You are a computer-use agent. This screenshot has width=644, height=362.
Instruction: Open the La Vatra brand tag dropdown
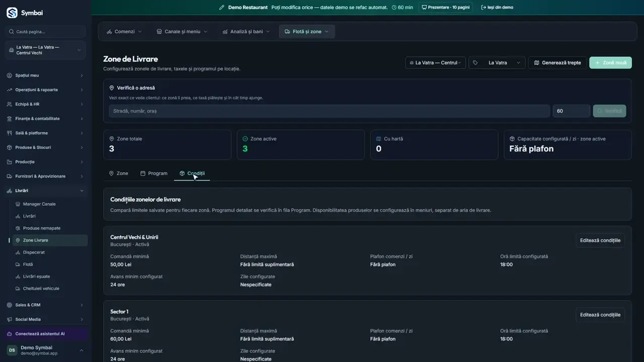(497, 63)
